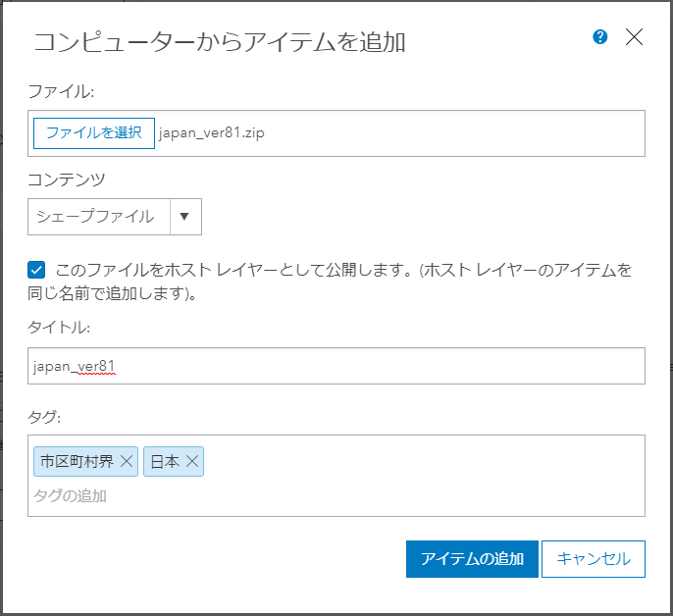Click the アイテムの追加 button
Image resolution: width=673 pixels, height=616 pixels.
472,559
